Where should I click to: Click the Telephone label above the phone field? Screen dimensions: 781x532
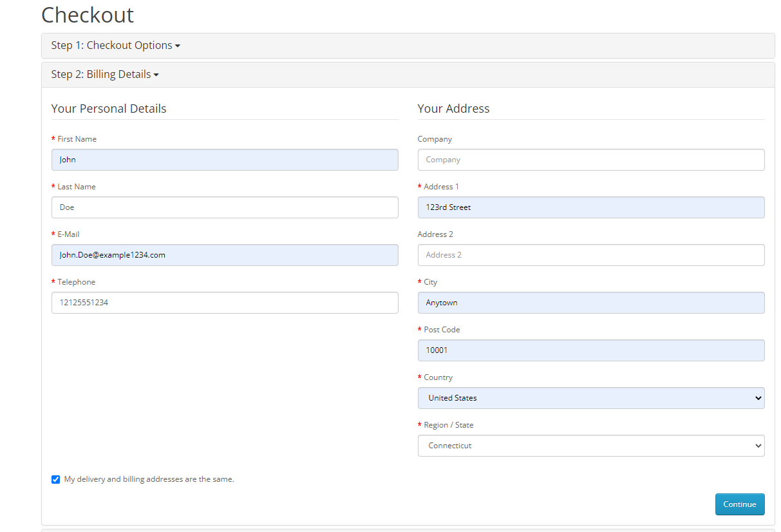[76, 282]
